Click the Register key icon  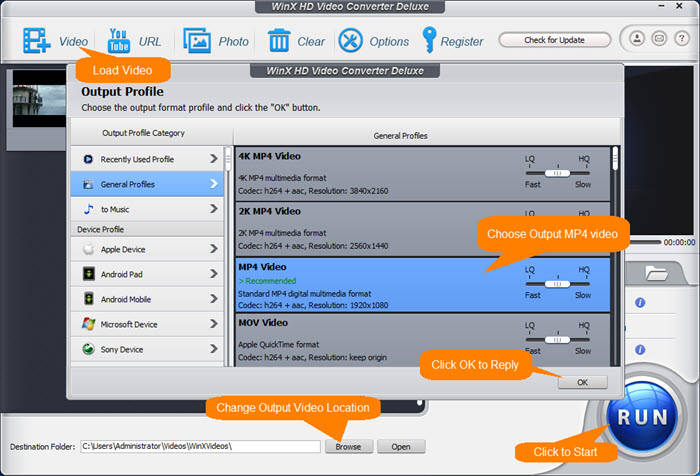pos(429,40)
